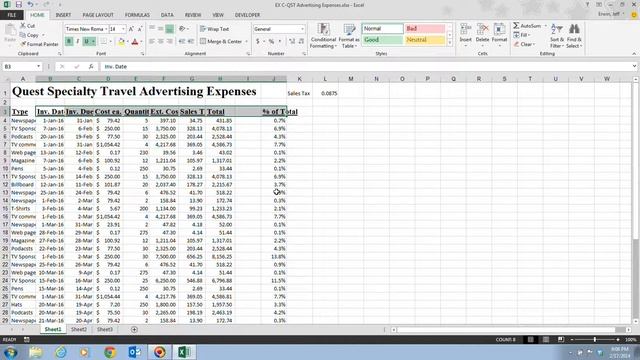Switch to the FORMULAS tab

(137, 15)
